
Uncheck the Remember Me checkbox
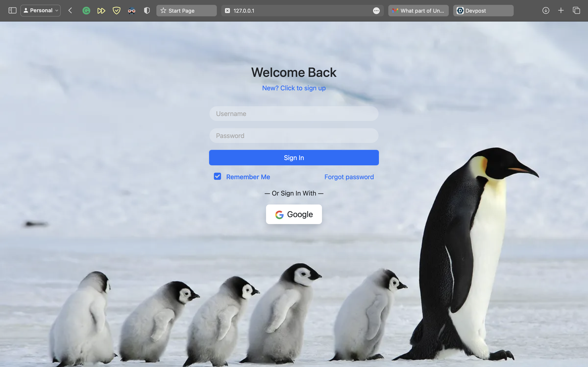tap(217, 176)
